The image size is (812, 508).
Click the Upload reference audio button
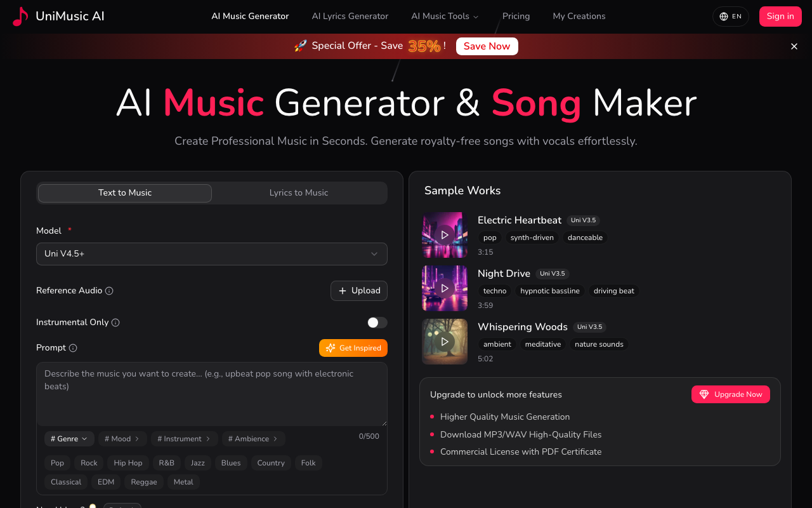[359, 291]
